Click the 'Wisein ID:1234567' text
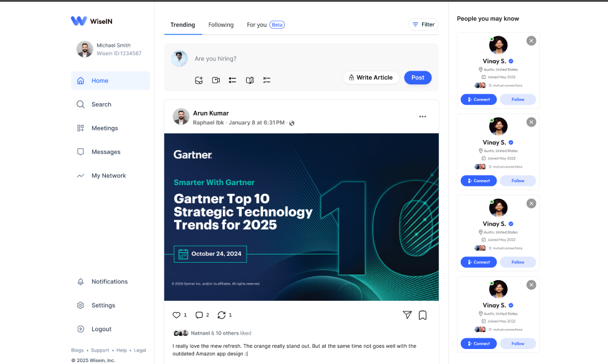The height and width of the screenshot is (364, 608). point(119,53)
